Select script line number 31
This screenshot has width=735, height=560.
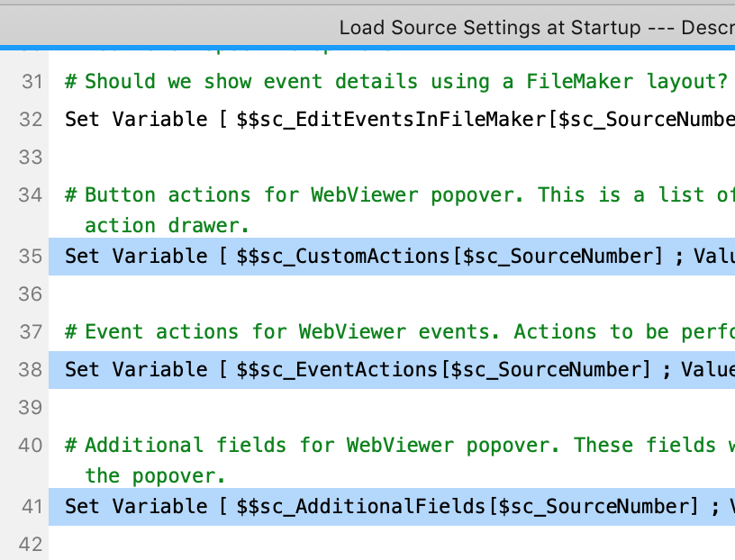32,82
